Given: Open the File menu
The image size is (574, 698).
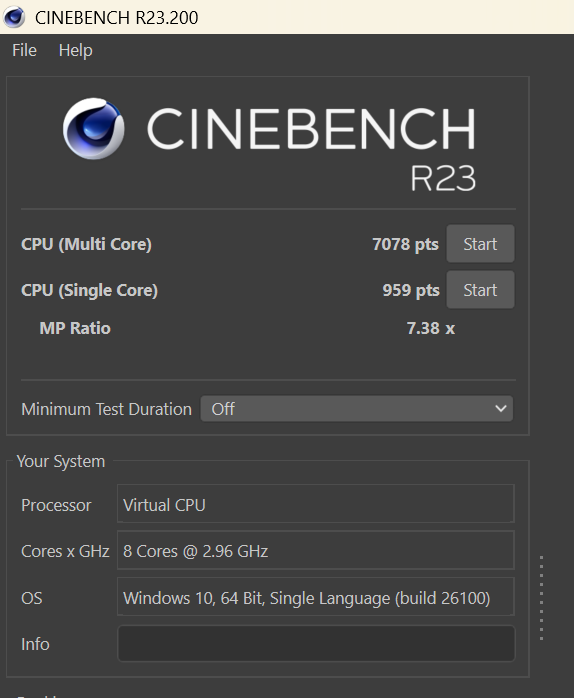Looking at the screenshot, I should 24,50.
